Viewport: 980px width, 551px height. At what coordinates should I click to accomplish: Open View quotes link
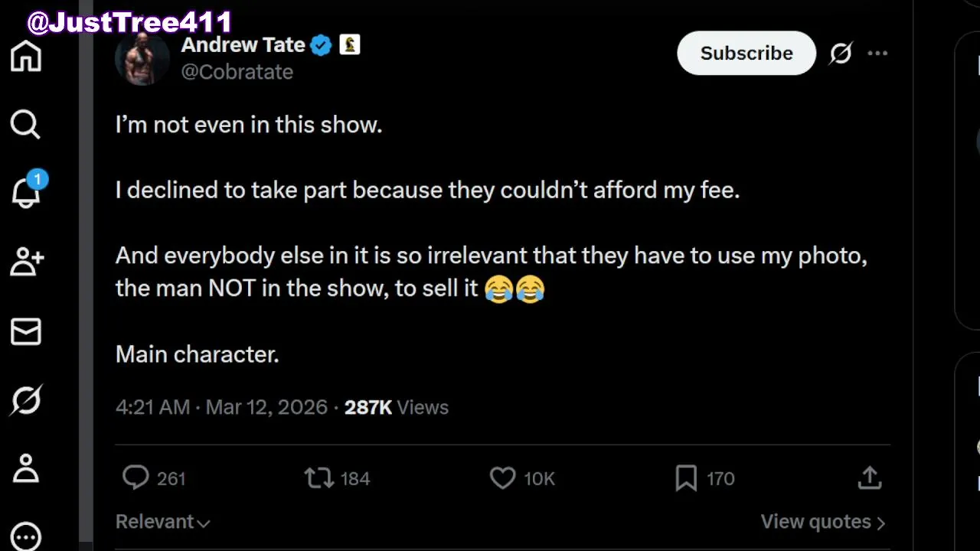tap(822, 522)
